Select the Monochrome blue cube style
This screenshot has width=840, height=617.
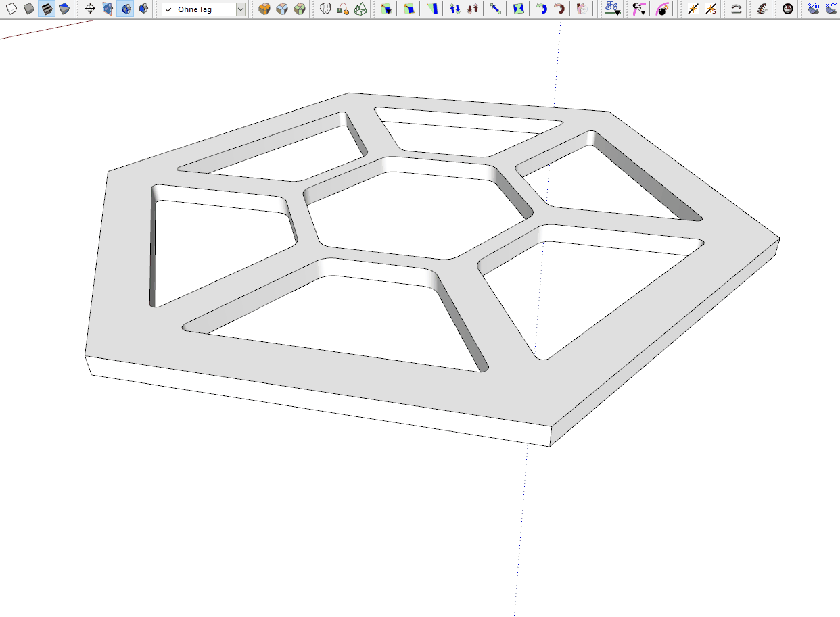click(x=64, y=9)
